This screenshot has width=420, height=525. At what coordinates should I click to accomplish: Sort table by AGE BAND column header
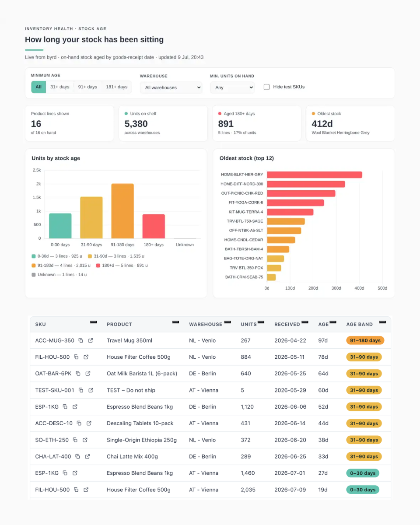[360, 324]
